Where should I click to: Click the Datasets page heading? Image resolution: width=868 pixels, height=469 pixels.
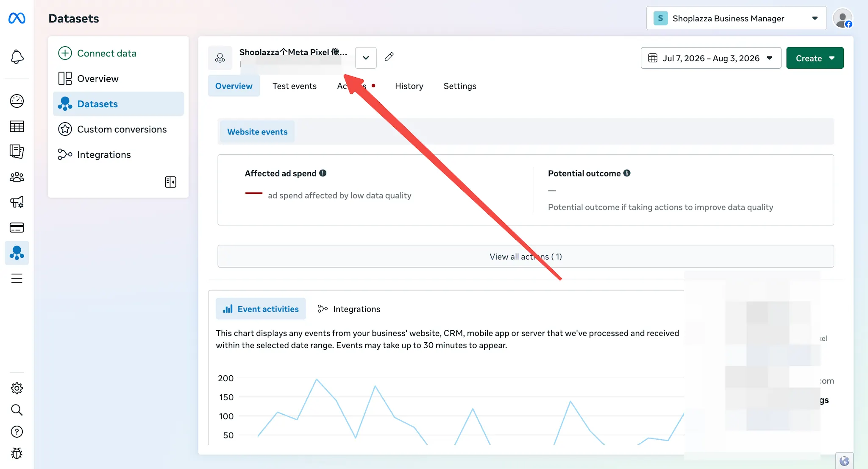tap(74, 18)
